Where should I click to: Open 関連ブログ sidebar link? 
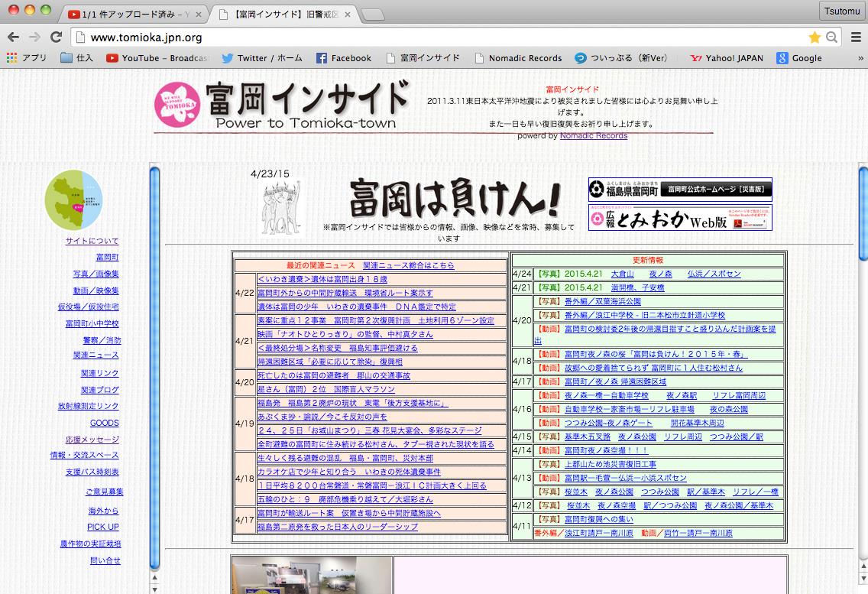99,390
